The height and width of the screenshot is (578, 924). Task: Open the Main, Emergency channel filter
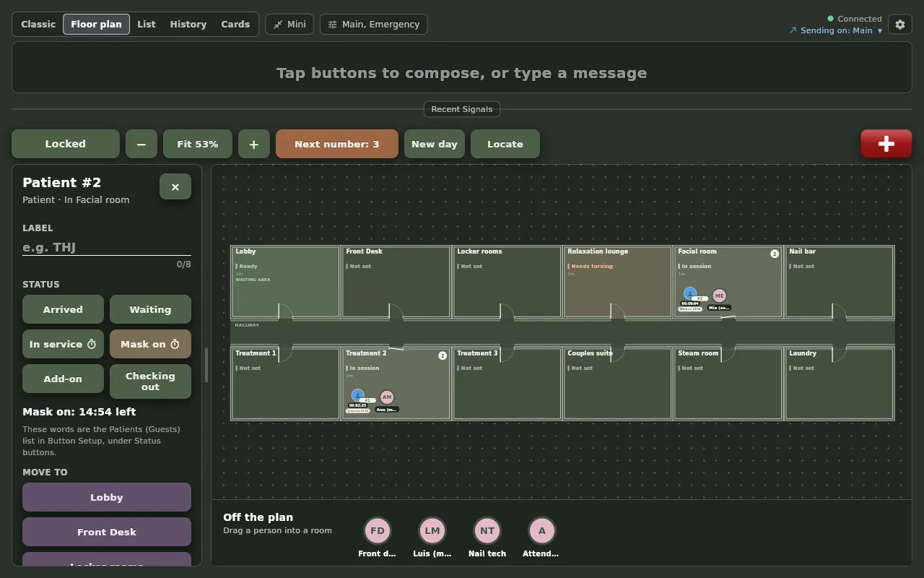[x=374, y=24]
